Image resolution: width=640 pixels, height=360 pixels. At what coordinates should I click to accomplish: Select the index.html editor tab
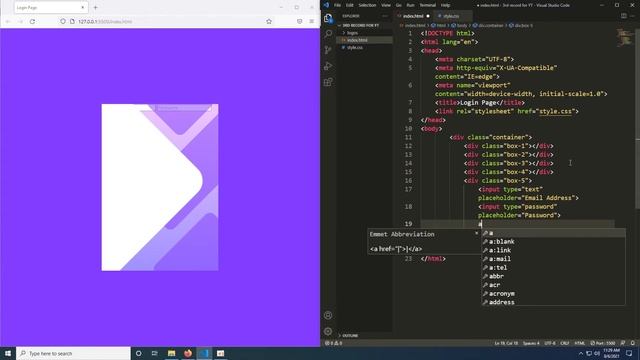tap(413, 16)
